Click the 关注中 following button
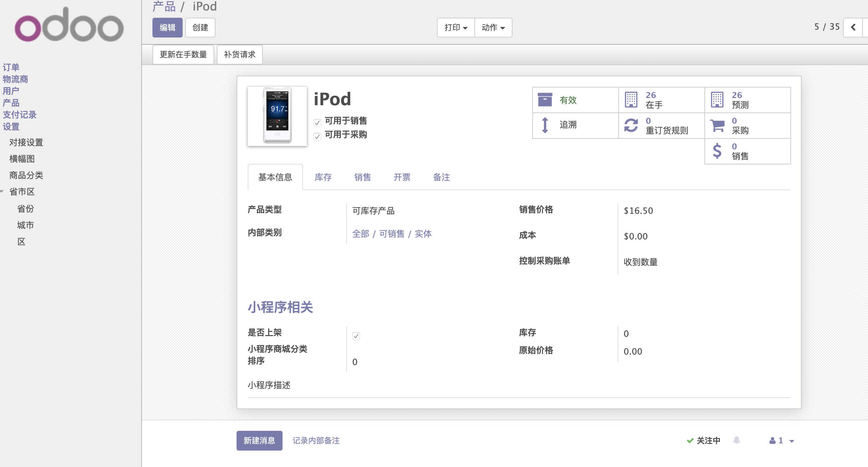Image resolution: width=868 pixels, height=467 pixels. pyautogui.click(x=703, y=440)
